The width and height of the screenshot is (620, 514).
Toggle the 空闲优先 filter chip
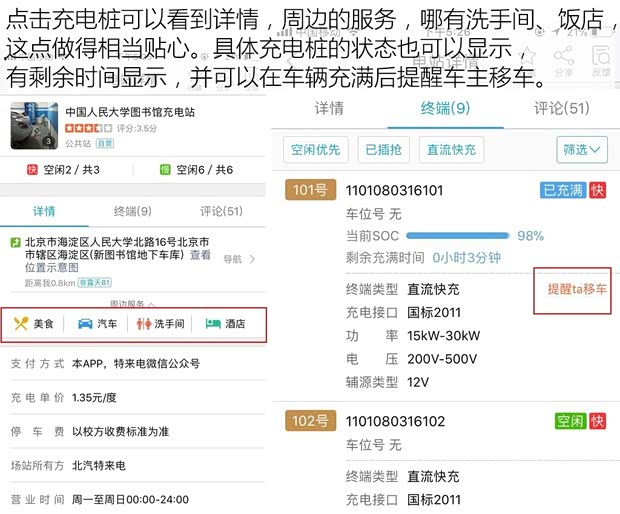pyautogui.click(x=315, y=150)
